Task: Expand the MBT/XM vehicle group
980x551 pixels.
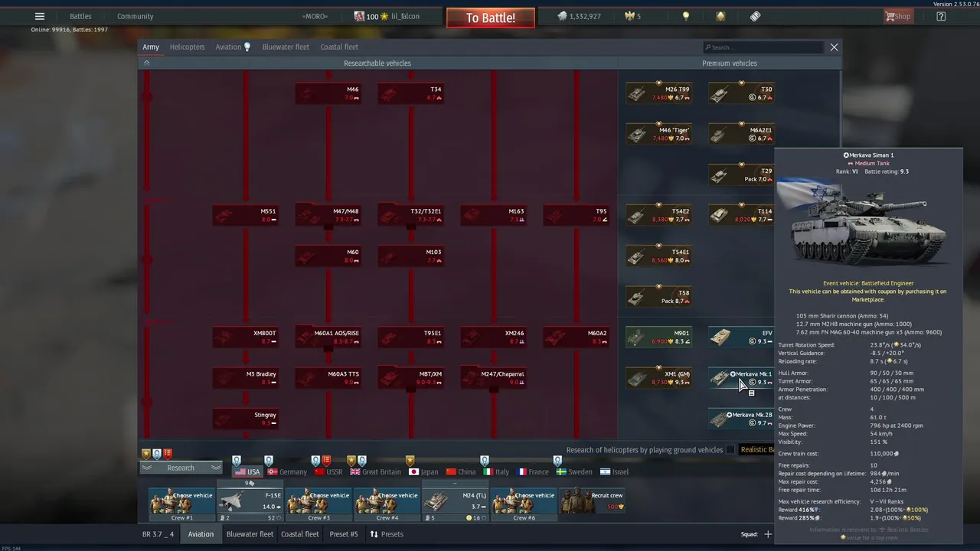Action: coord(410,377)
